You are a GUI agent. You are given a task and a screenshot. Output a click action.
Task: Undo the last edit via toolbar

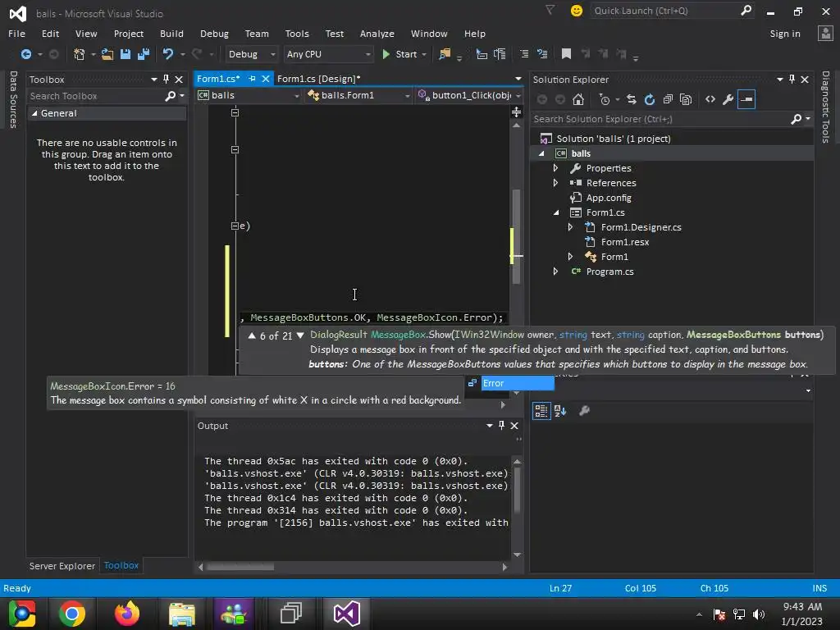pos(167,54)
